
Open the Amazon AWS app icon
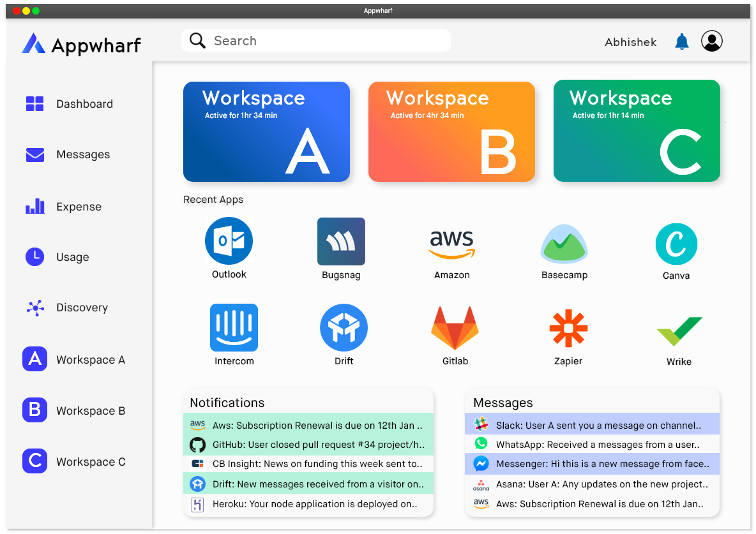pos(451,244)
